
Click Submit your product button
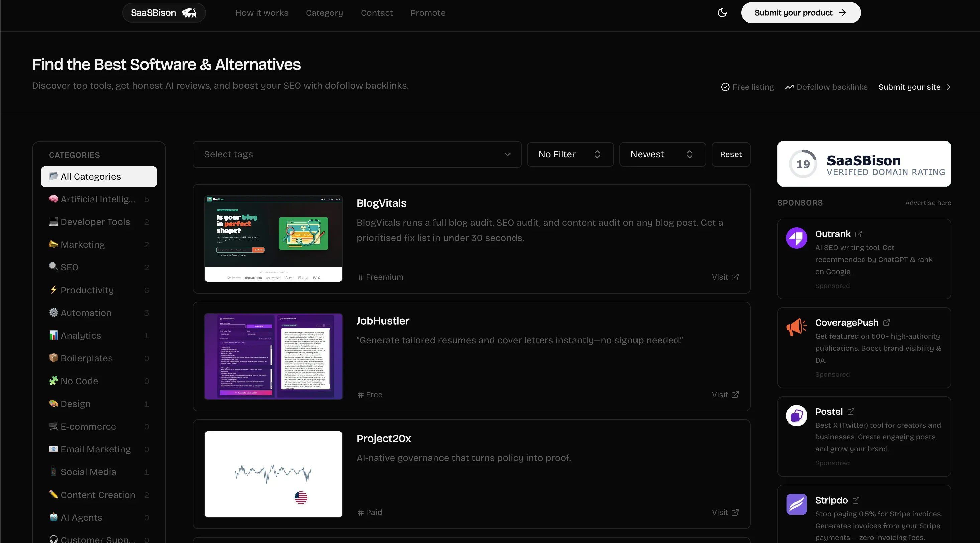click(x=800, y=13)
